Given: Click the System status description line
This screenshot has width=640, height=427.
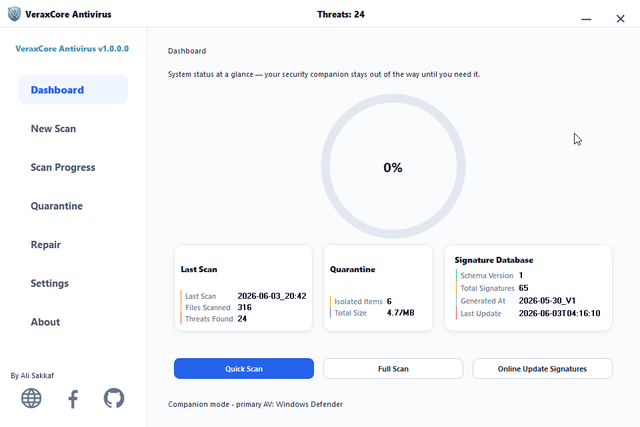Looking at the screenshot, I should pos(324,74).
